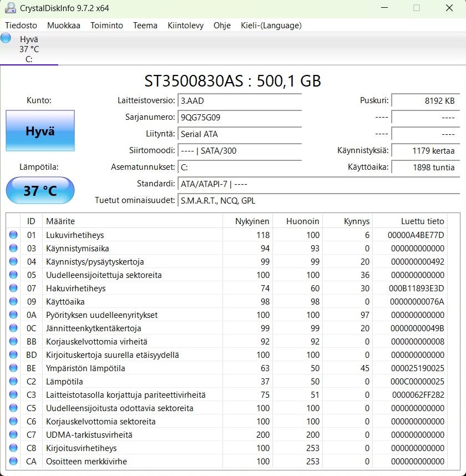Open the Muokkaa menu
Viewport: 466px width, 476px height.
click(x=63, y=26)
